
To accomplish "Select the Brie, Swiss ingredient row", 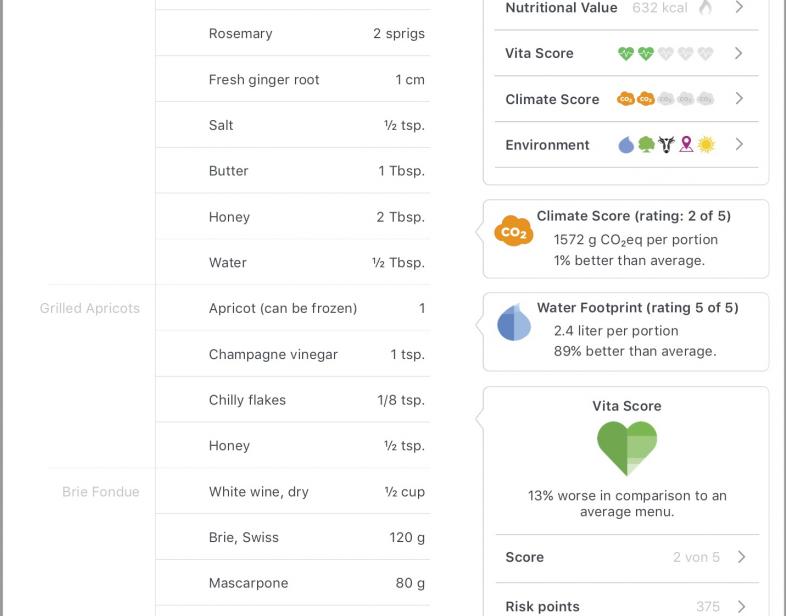I will pos(293,537).
